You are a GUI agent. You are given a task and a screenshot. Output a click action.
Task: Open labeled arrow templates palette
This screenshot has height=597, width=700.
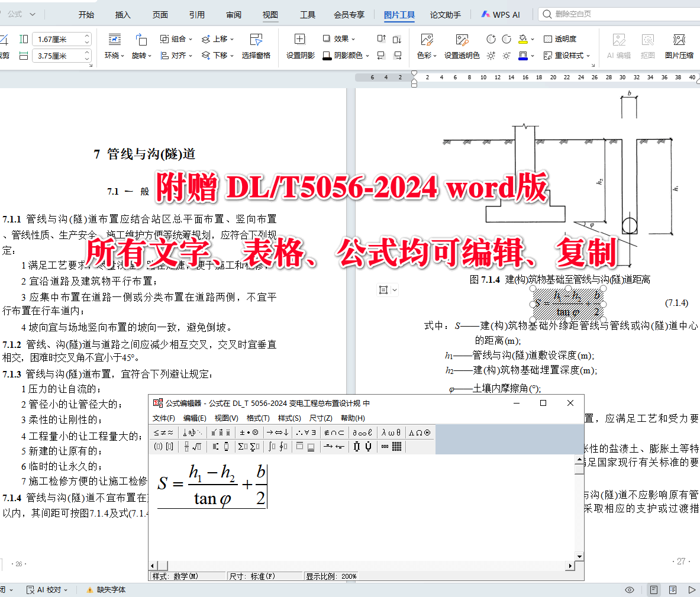[x=334, y=446]
